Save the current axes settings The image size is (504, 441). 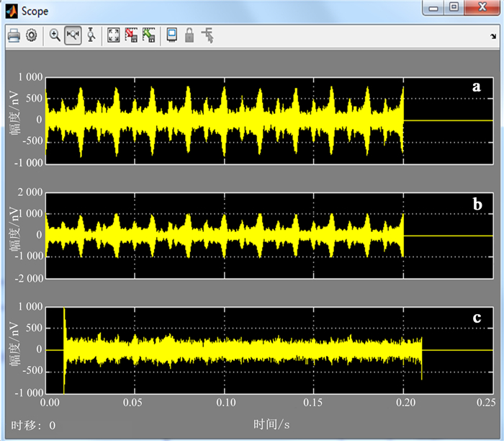pos(130,35)
